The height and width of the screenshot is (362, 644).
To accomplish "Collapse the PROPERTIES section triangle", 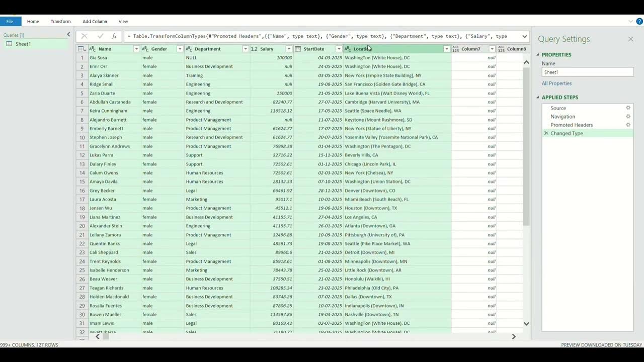I will [x=538, y=55].
